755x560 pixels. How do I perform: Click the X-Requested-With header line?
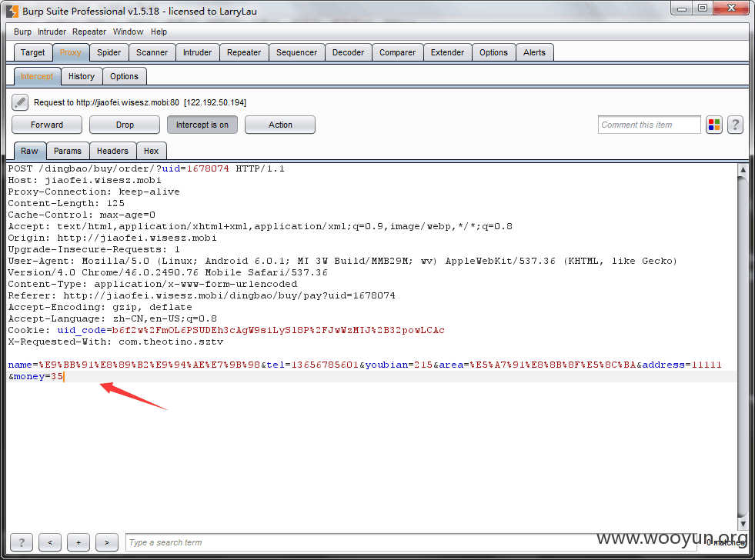pos(115,342)
